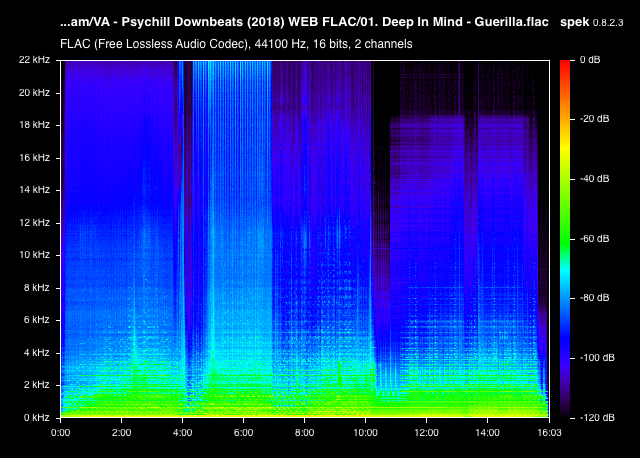Click the 0 dB legend label
This screenshot has height=458, width=640.
point(590,60)
